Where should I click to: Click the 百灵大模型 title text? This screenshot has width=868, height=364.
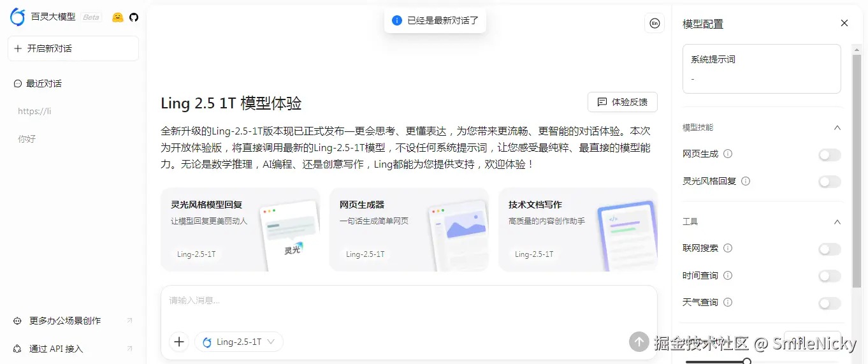[x=54, y=17]
